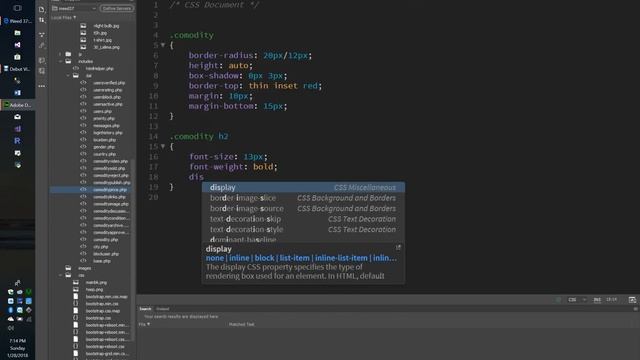Choose 'border-image-source' from code hints

(303, 209)
